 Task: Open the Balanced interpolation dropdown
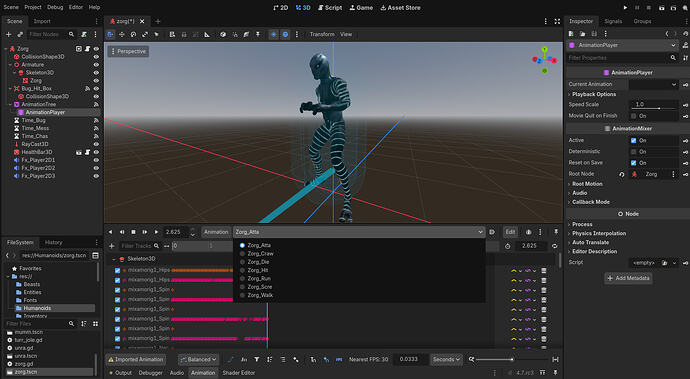tap(198, 360)
